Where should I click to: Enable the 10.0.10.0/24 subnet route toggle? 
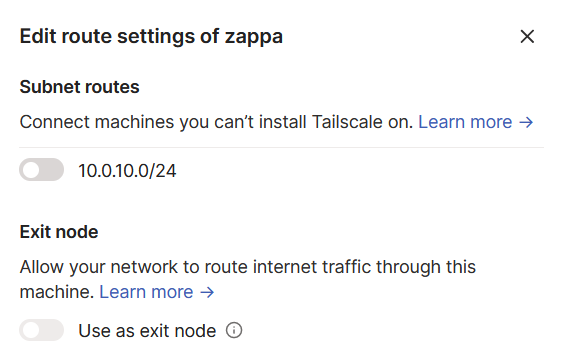coord(41,170)
